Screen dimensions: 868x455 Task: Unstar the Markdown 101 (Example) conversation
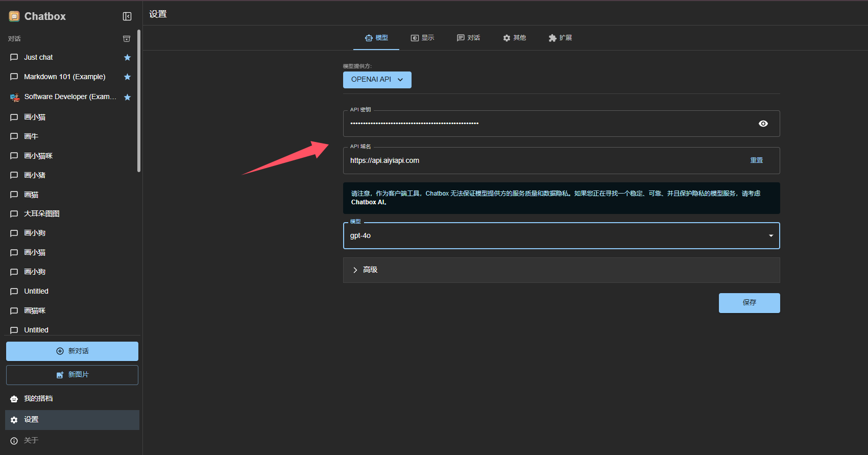(x=128, y=77)
